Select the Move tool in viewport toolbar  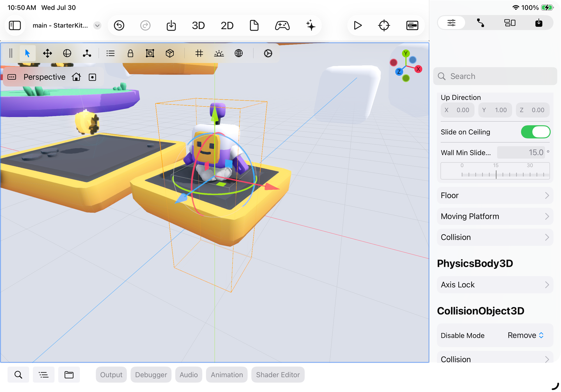point(47,53)
